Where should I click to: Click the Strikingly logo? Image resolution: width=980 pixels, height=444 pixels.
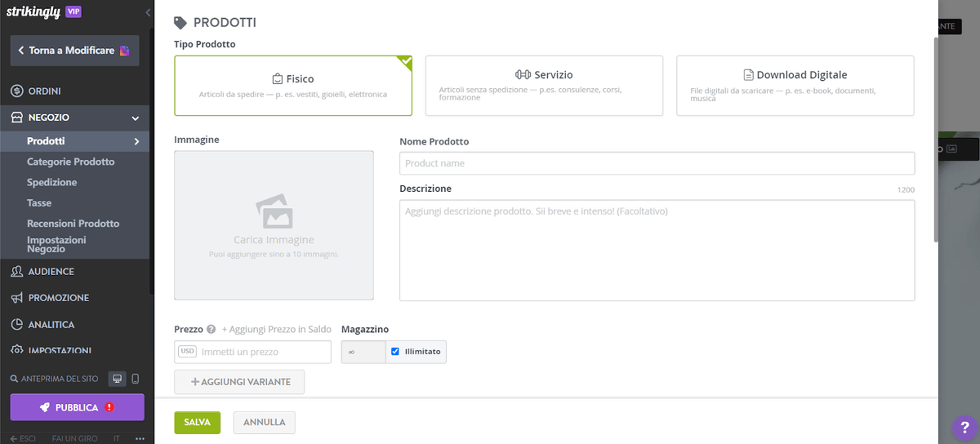click(33, 11)
